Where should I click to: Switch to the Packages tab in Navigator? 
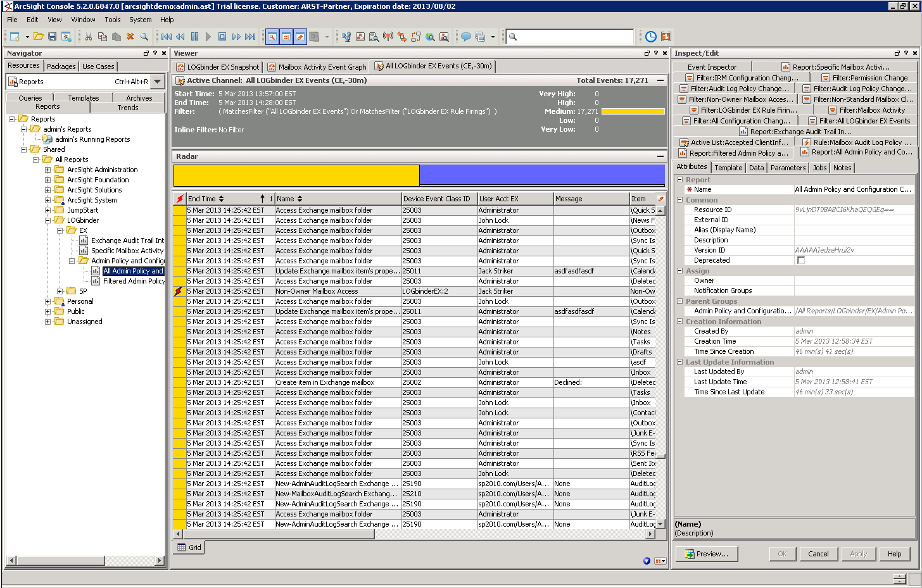61,66
